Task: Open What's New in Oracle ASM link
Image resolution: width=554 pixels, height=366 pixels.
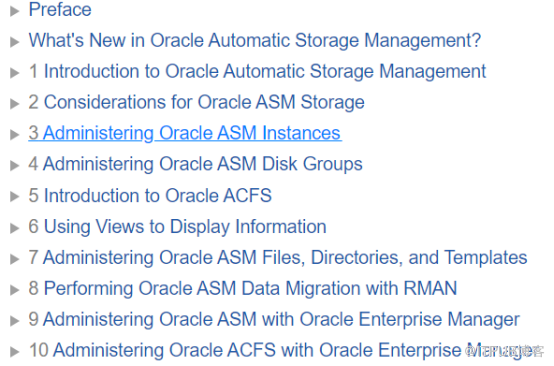Action: 255,40
